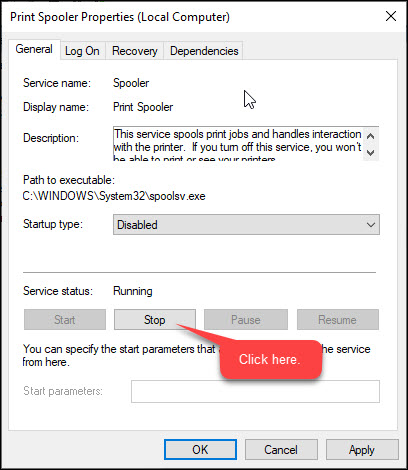Cancel the properties dialog
408x470 pixels.
pos(281,450)
